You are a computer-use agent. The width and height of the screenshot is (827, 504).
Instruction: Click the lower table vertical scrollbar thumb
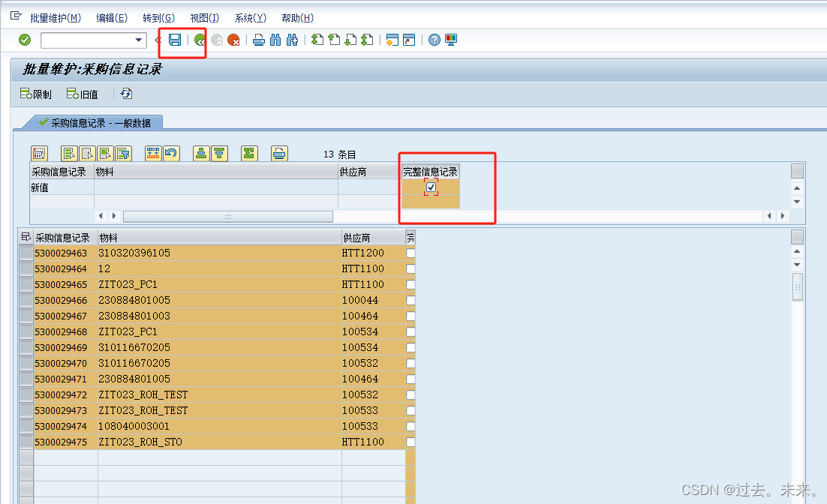(x=798, y=286)
